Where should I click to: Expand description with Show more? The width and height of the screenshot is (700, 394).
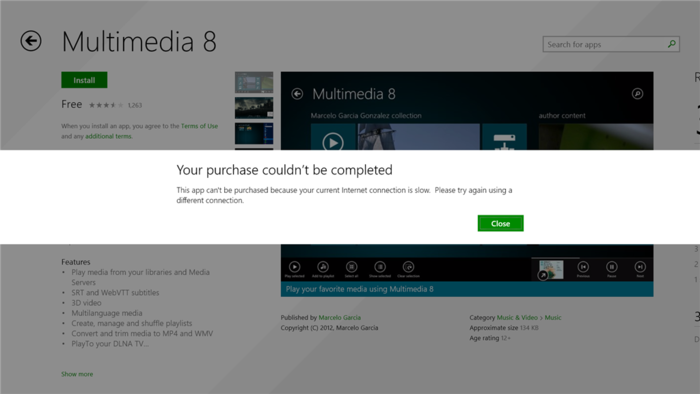(77, 374)
